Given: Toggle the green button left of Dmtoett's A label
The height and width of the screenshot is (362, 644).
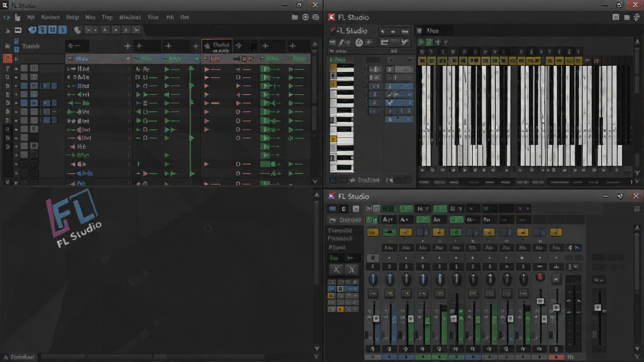Looking at the screenshot, I should point(372,220).
